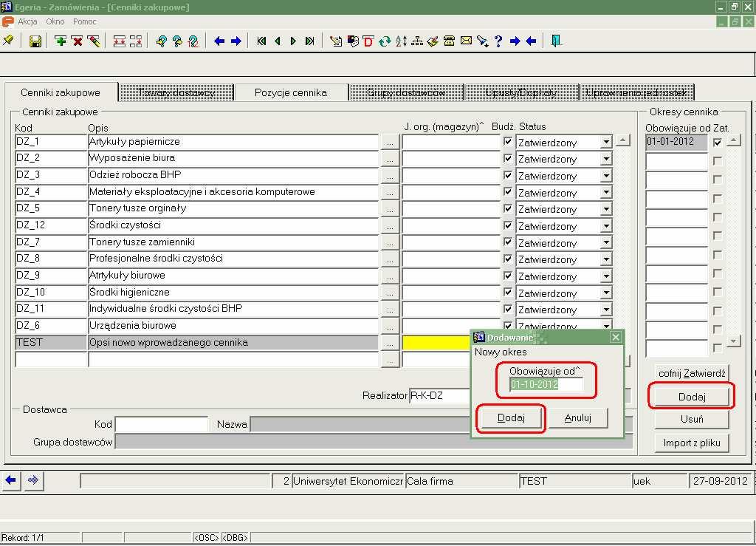
Task: Click the pushpin icon in the toolbar
Action: pyautogui.click(x=8, y=41)
